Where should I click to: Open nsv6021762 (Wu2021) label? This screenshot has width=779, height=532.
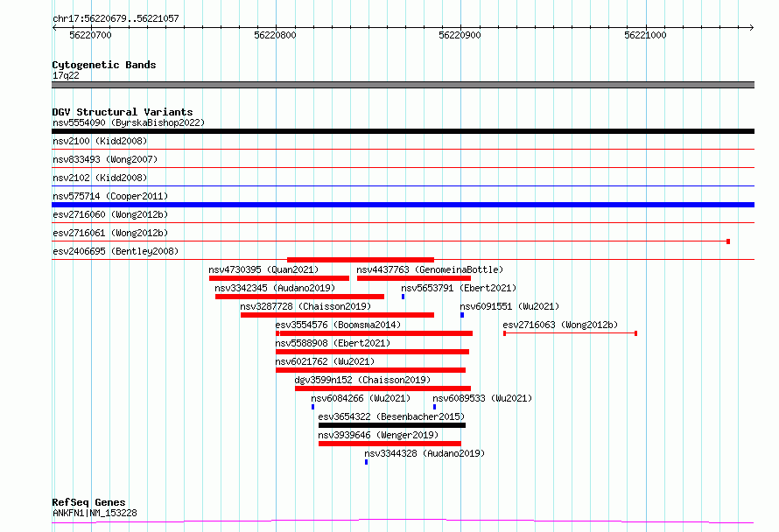point(325,361)
